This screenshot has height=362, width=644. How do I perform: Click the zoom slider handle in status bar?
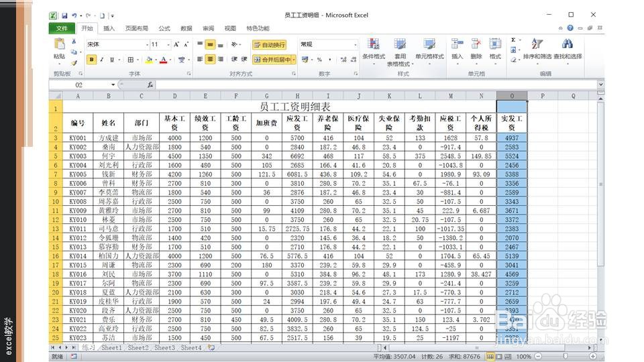coord(566,357)
